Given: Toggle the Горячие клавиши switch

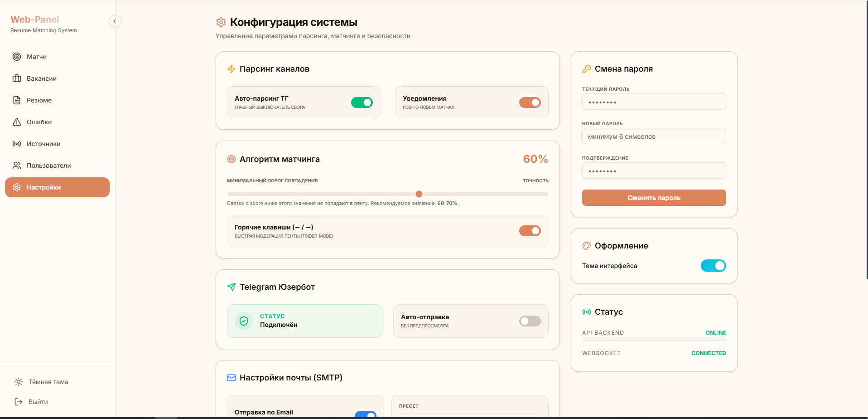Looking at the screenshot, I should tap(530, 231).
